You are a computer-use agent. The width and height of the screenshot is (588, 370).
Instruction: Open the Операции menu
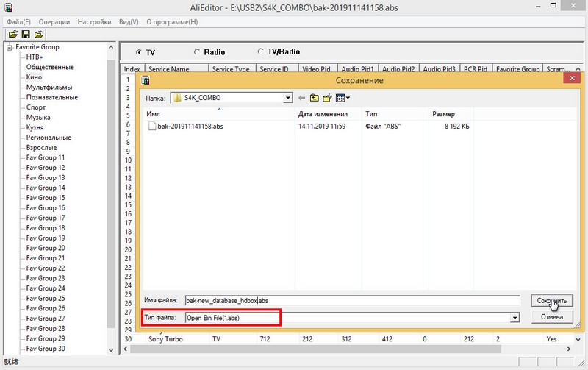54,22
